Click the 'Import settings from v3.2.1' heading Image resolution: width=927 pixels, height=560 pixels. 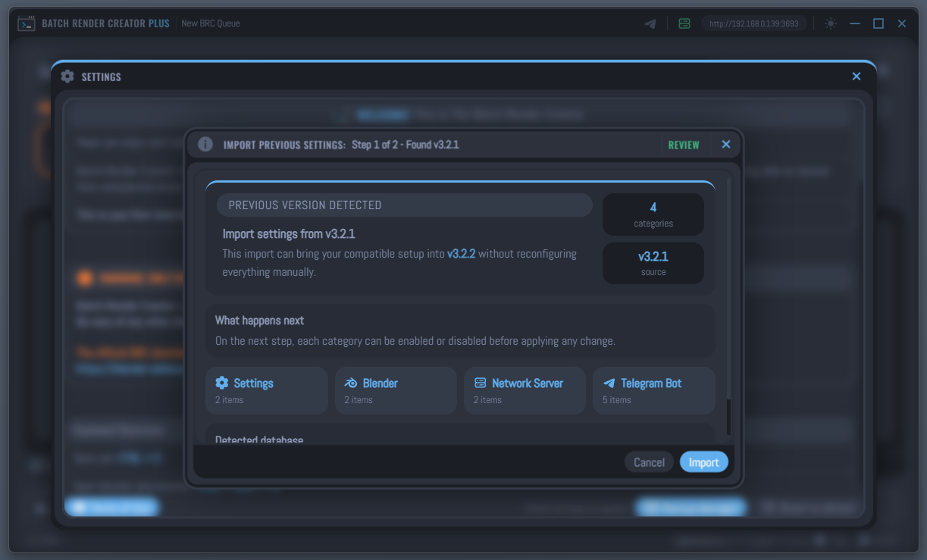coord(289,234)
